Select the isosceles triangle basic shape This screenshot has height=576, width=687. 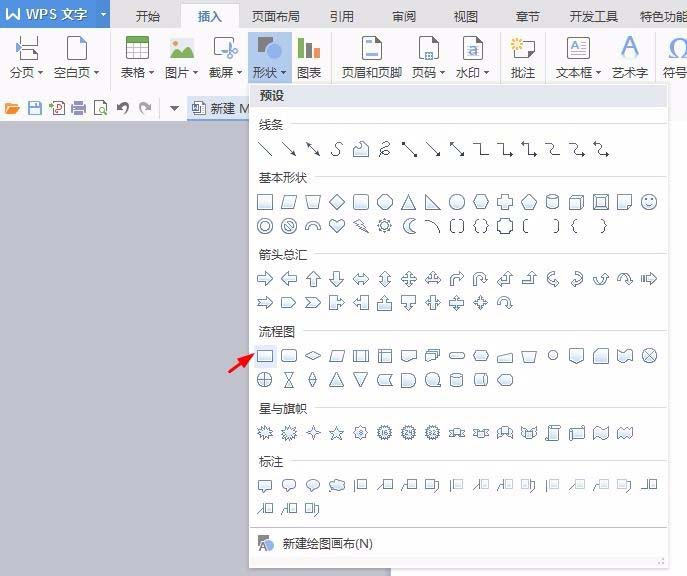(x=408, y=202)
